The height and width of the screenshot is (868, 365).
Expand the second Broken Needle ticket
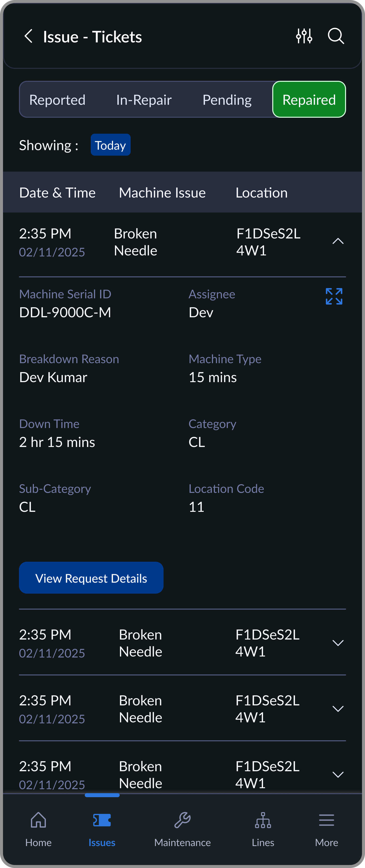338,643
